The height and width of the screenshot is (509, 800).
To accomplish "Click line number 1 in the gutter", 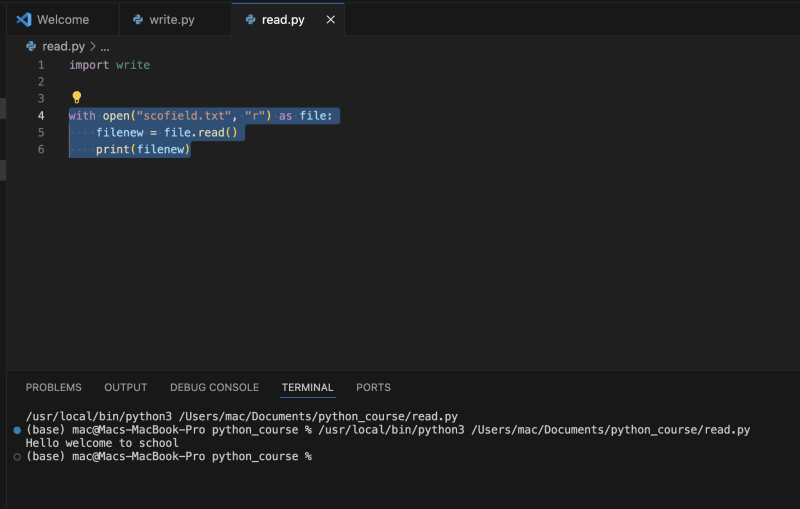I will (x=41, y=65).
